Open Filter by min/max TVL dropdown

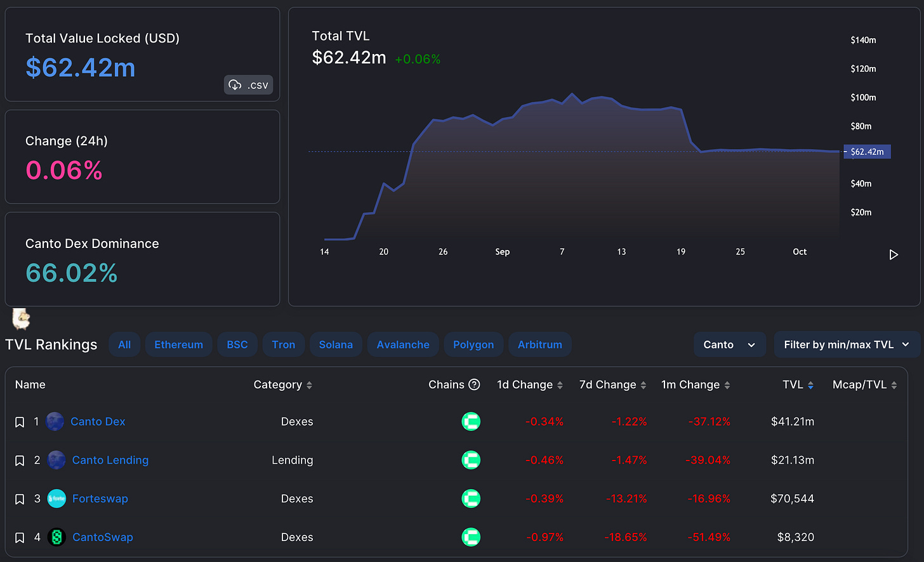[x=847, y=344]
